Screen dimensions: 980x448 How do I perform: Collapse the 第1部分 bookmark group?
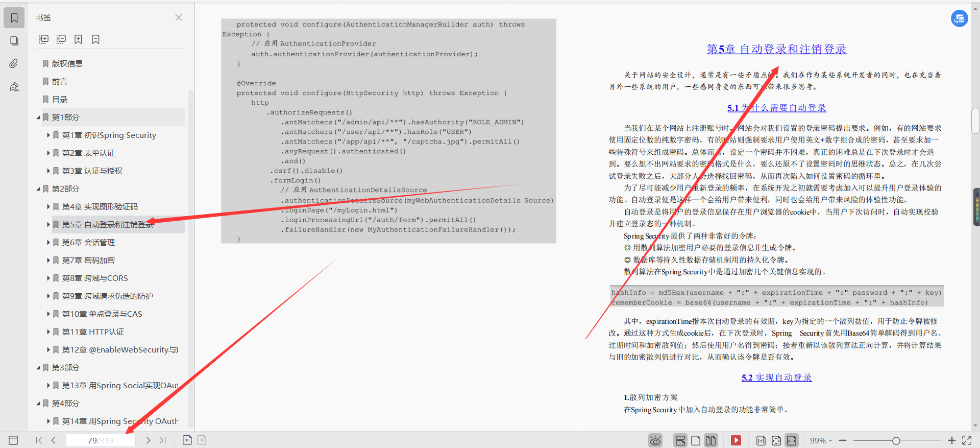[x=38, y=117]
